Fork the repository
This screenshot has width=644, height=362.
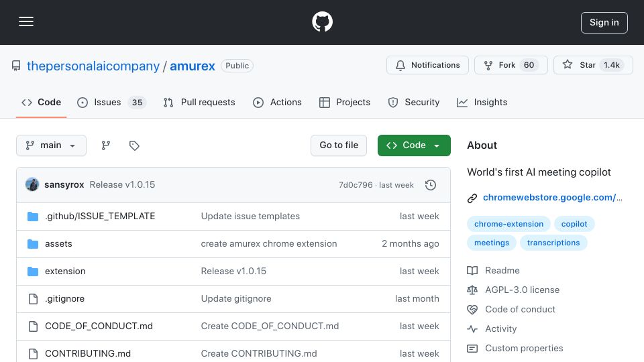pyautogui.click(x=511, y=65)
